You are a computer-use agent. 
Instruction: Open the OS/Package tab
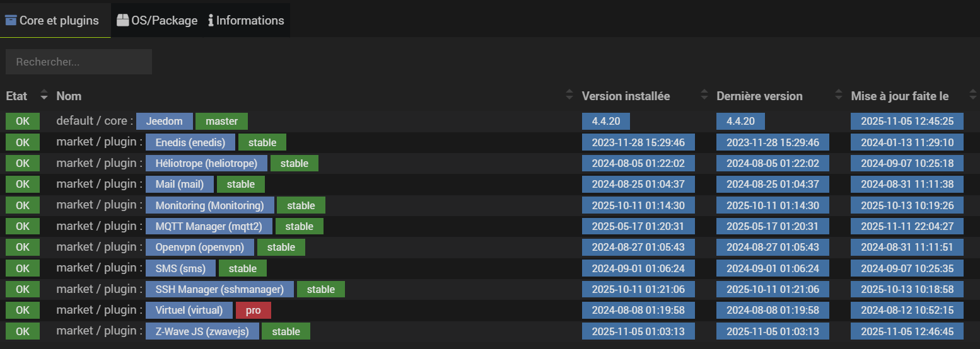click(x=157, y=20)
